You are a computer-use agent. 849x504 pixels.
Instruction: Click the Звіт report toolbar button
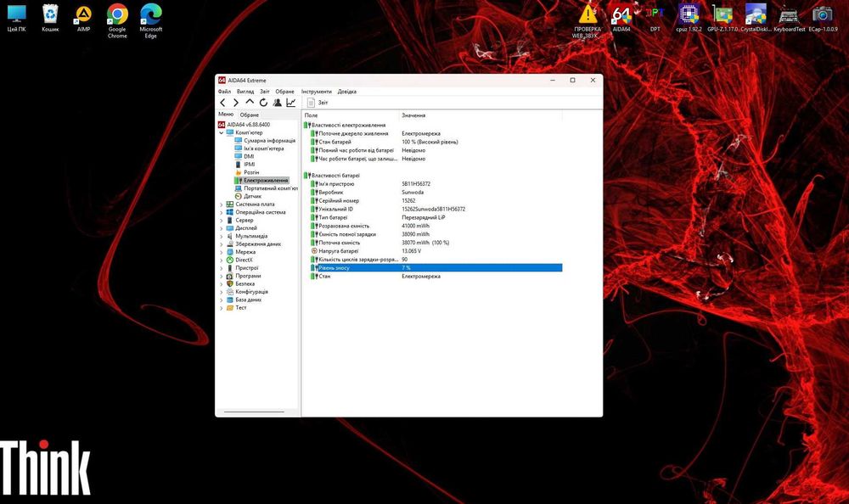pyautogui.click(x=318, y=103)
